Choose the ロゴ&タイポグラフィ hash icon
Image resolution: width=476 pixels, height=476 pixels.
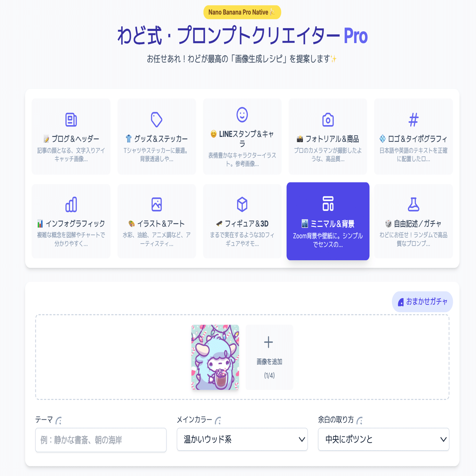(413, 120)
